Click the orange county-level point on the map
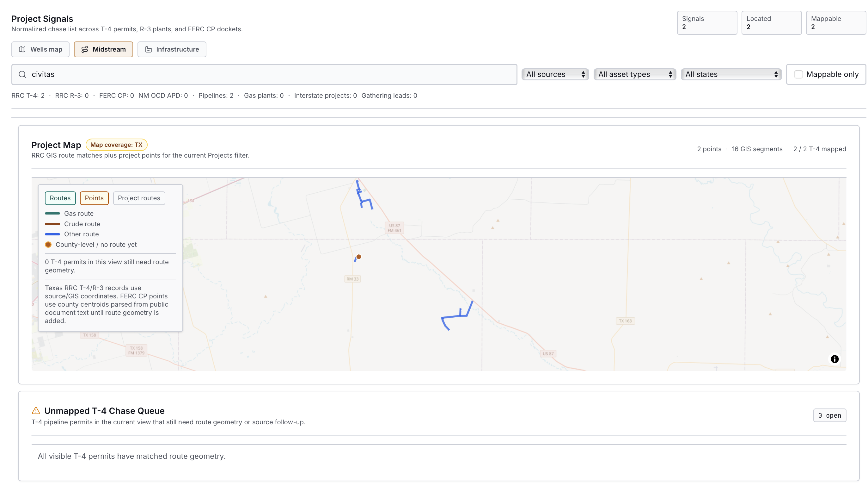 (358, 257)
